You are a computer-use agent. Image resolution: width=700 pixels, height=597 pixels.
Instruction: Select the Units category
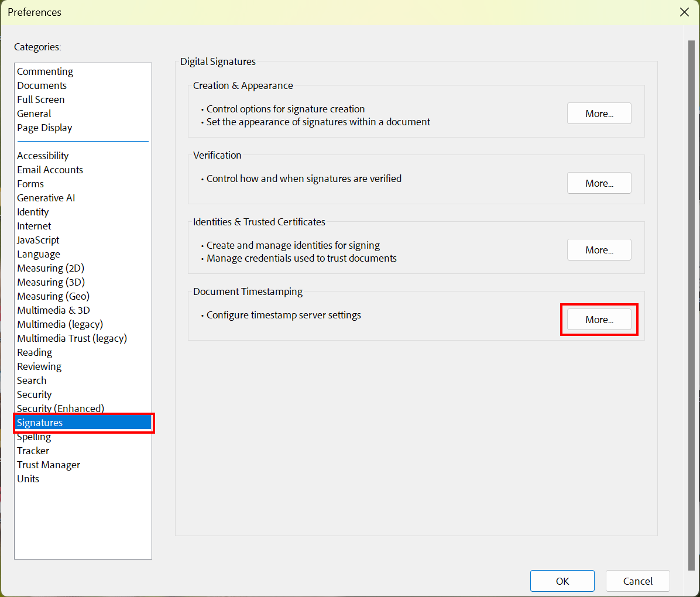[x=28, y=479]
